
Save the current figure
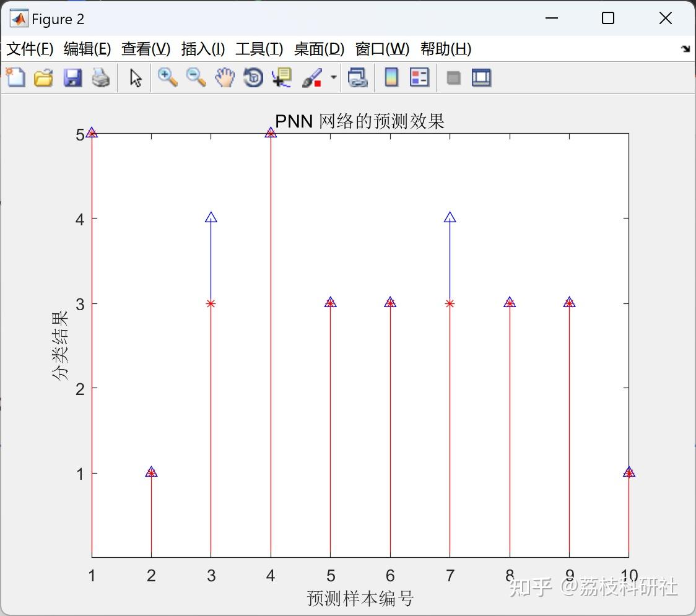pyautogui.click(x=72, y=77)
